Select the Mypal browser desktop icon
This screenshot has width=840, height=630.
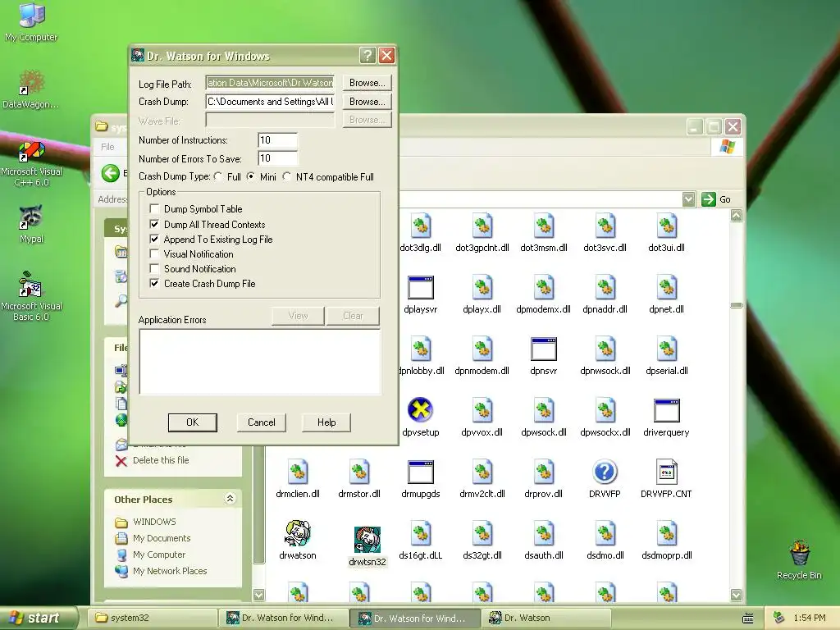(x=31, y=217)
